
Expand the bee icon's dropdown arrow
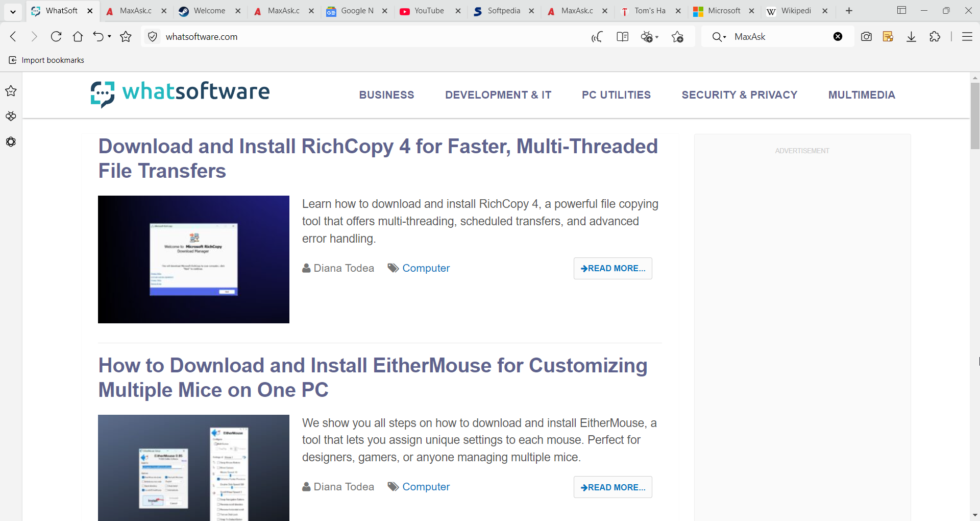point(656,36)
